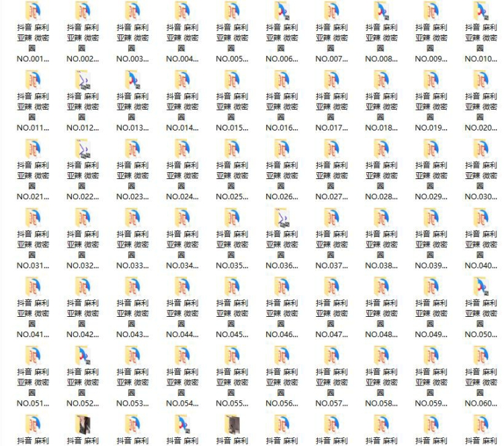This screenshot has width=504, height=446.
Task: Pick the NO.027 folder icon
Action: (332, 149)
